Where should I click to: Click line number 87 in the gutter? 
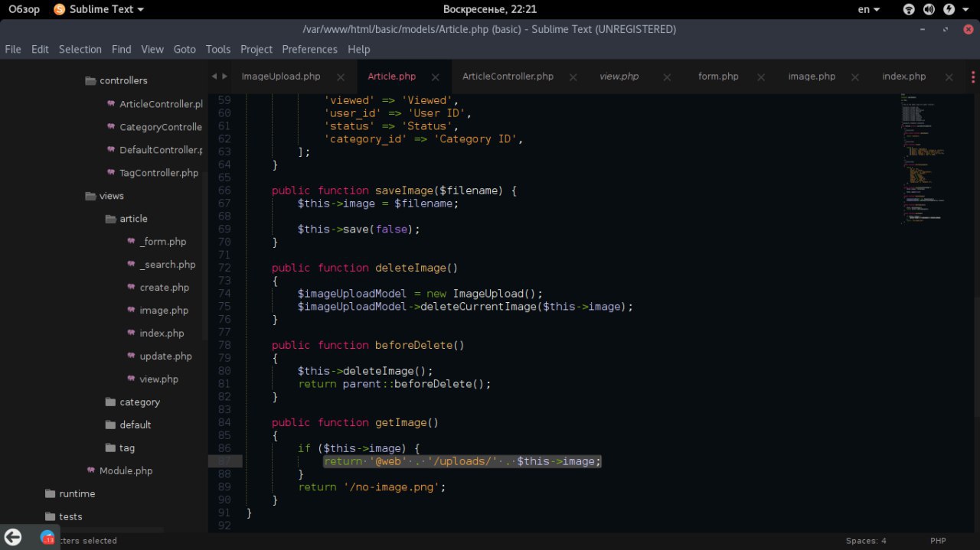(x=224, y=461)
